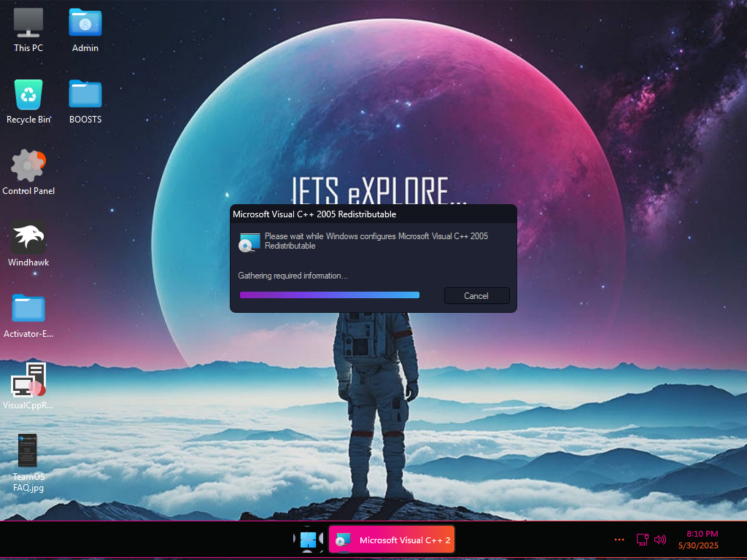
Task: Click the installer disc icon in dialog
Action: [249, 242]
